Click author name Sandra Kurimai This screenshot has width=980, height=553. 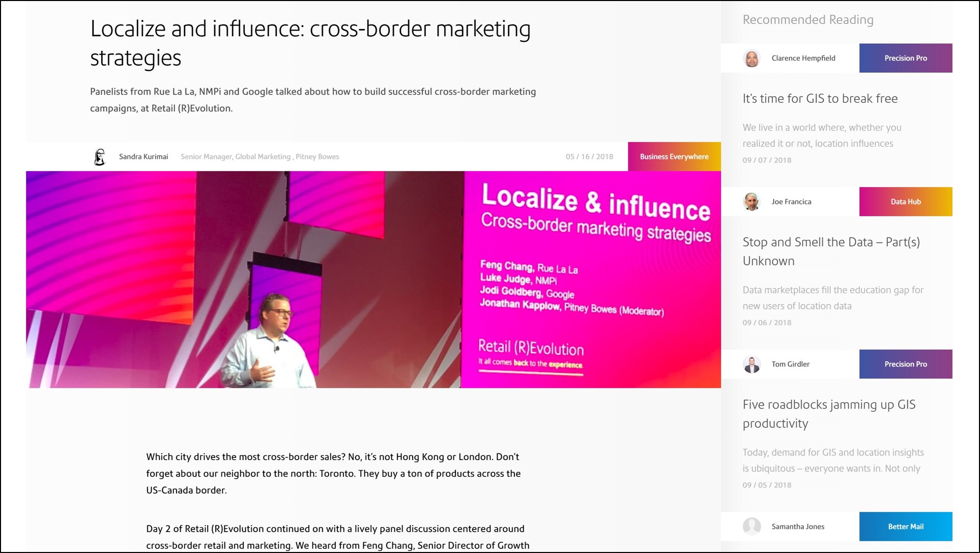point(143,157)
